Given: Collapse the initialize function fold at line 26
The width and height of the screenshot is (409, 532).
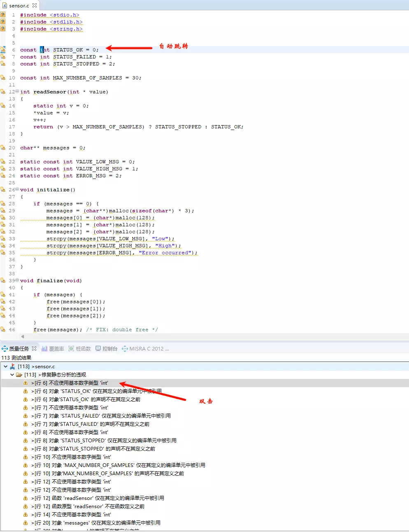Looking at the screenshot, I should tap(17, 189).
